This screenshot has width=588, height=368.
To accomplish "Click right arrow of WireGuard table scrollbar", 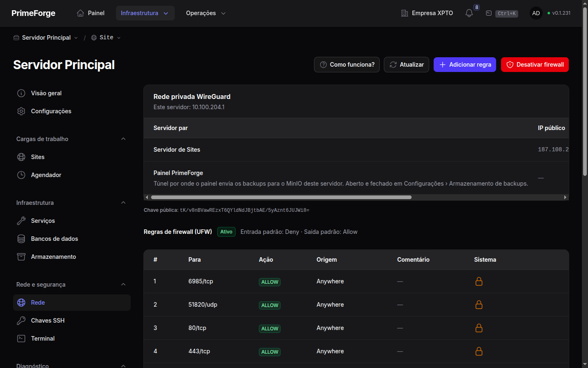I will tap(565, 197).
